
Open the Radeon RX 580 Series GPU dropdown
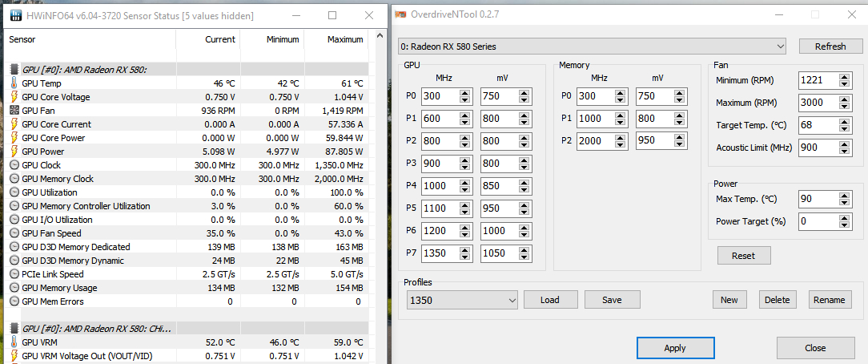coord(592,47)
